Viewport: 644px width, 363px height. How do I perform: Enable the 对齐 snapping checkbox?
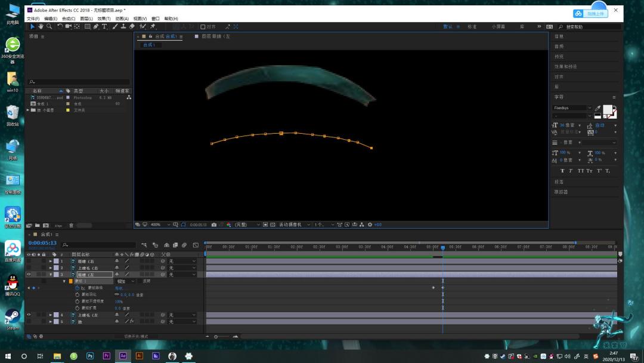point(203,27)
